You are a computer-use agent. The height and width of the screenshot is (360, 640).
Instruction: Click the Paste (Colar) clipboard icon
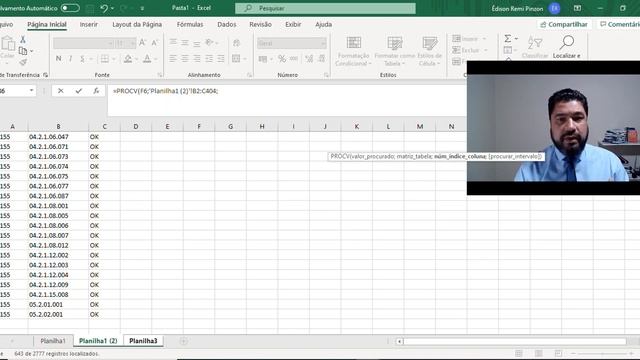point(8,44)
